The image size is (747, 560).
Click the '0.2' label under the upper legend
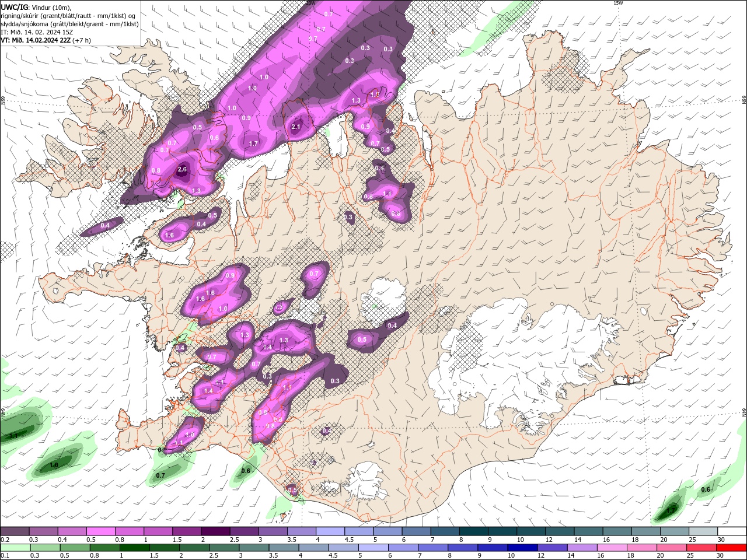[x=5, y=540]
